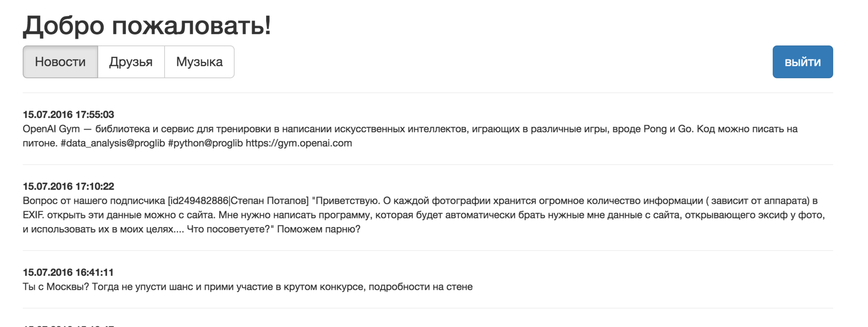Viewport: 868px width, 327px height.
Task: Click the #python@proglib hashtag
Action: (x=205, y=143)
